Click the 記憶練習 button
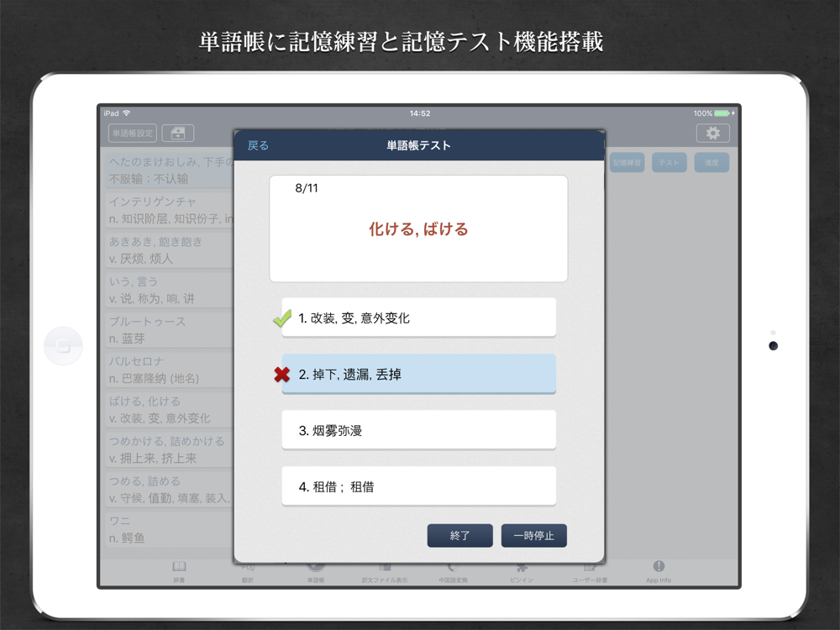The width and height of the screenshot is (840, 630). pos(627,162)
